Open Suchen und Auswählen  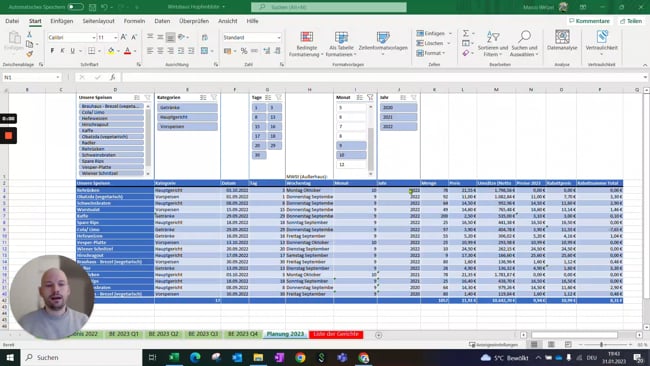click(524, 44)
